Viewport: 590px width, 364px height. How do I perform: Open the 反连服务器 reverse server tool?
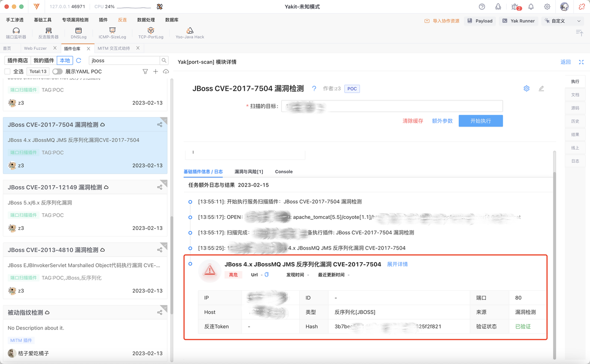[x=48, y=33]
